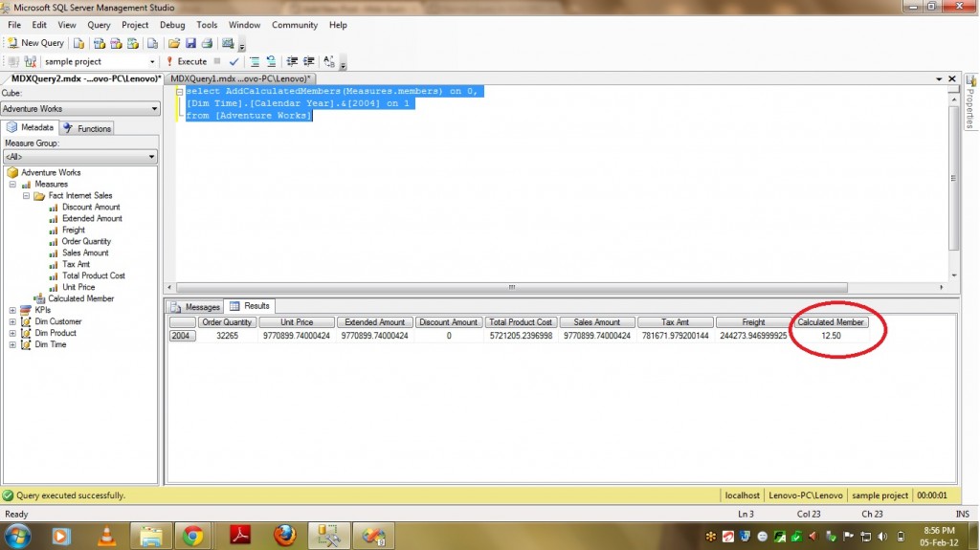This screenshot has height=550, width=980.
Task: Expand the KPIs tree node
Action: (x=13, y=310)
